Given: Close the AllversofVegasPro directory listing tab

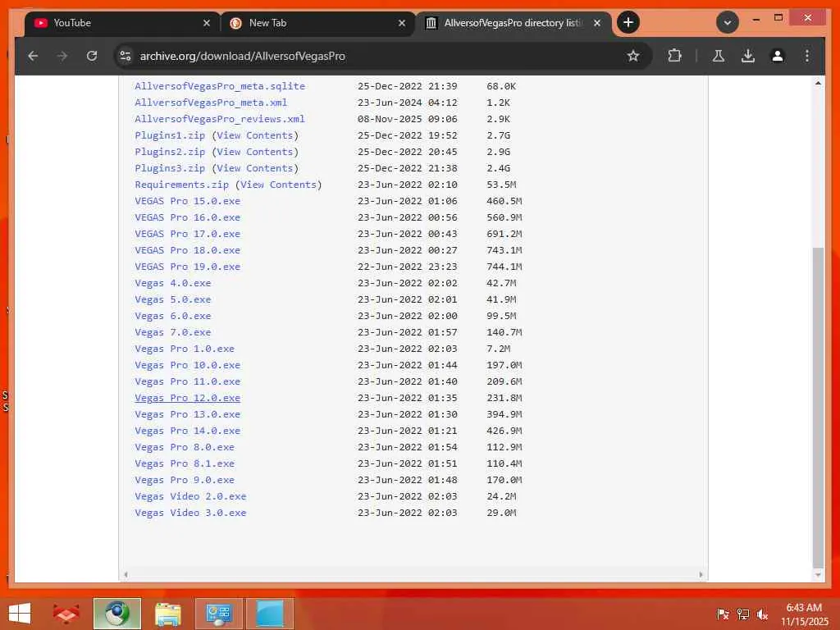Looking at the screenshot, I should point(597,23).
